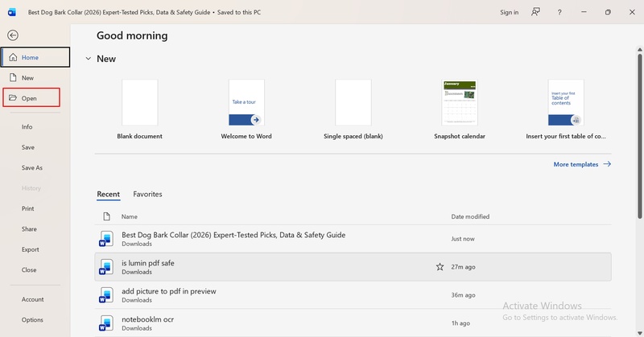Open the 'notebooklm ocr' document
Viewport: 644px width, 337px height.
point(353,323)
